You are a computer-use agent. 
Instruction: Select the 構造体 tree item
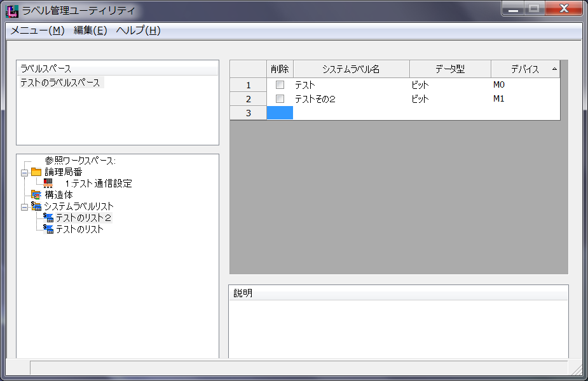click(59, 195)
